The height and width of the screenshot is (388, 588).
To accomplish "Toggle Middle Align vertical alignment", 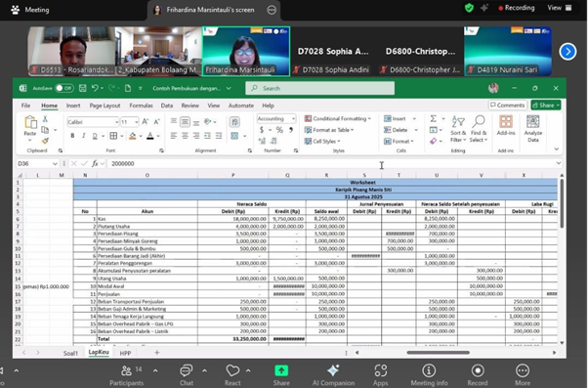I will tap(185, 121).
